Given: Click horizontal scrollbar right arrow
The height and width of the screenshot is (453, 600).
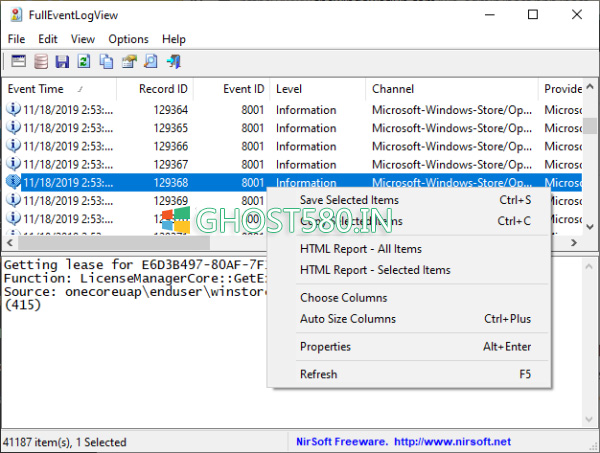Looking at the screenshot, I should coord(574,243).
